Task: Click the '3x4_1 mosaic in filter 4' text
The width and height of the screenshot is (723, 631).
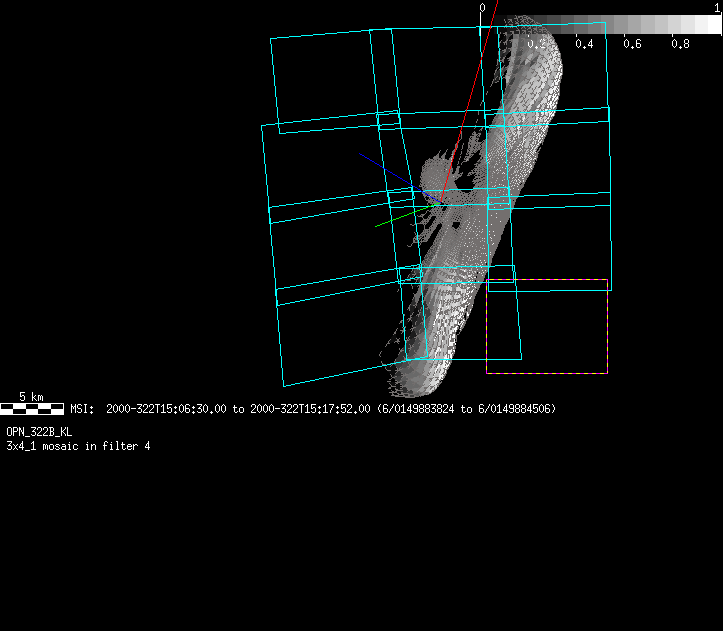Action: pos(78,445)
